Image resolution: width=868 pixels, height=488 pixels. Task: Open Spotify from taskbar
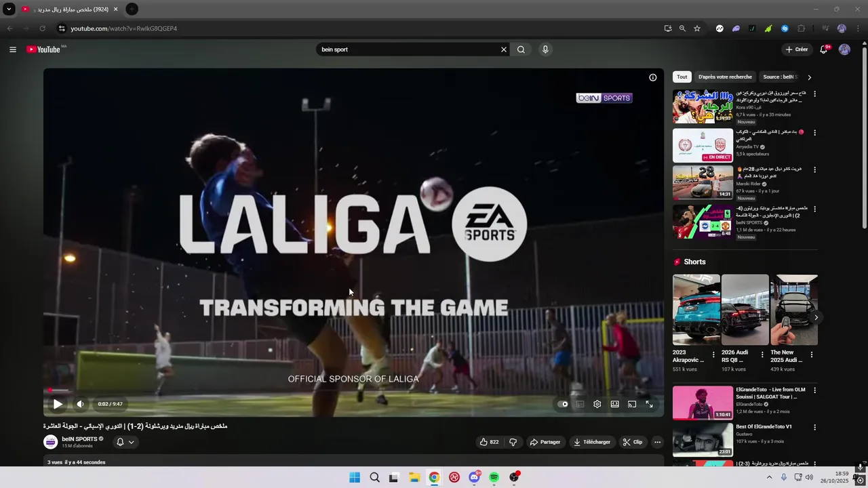494,477
